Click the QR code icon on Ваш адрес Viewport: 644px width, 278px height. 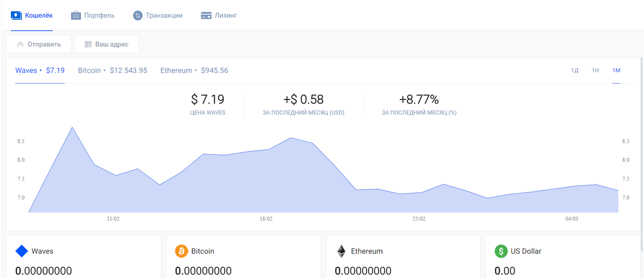pos(88,45)
